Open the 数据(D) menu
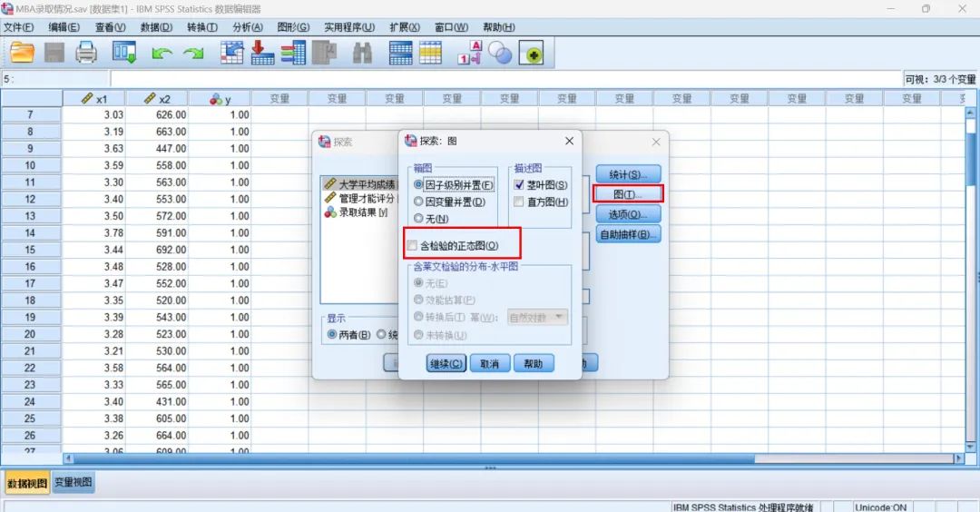980x512 pixels. [x=156, y=27]
